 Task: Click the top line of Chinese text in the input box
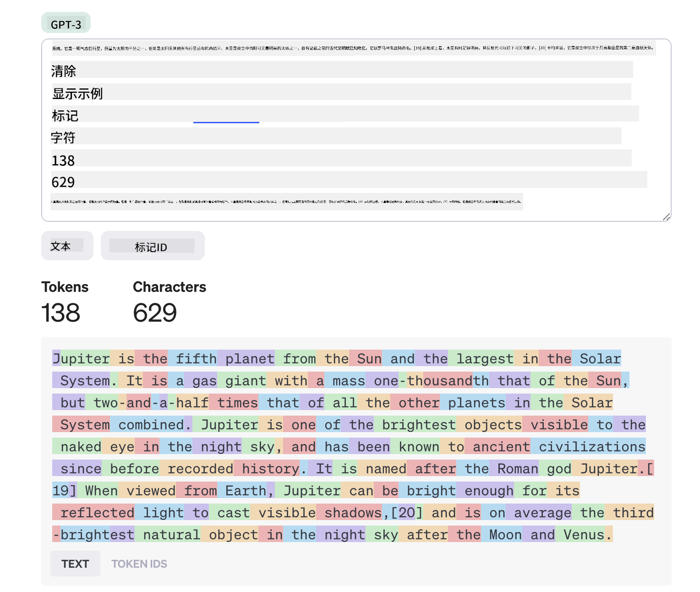click(353, 48)
